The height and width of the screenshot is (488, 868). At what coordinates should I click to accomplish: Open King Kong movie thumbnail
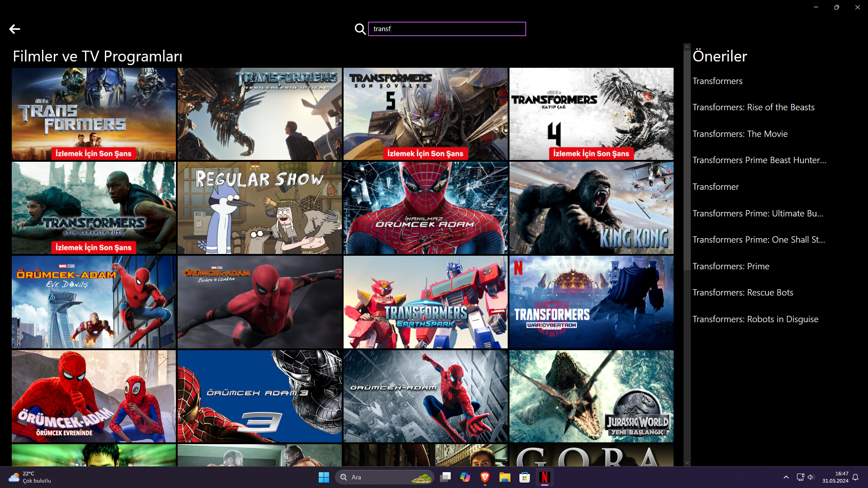point(591,208)
